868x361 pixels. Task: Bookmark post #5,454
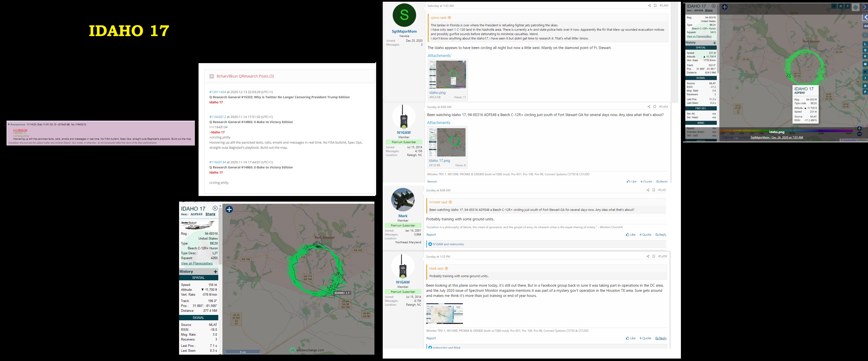click(x=655, y=107)
